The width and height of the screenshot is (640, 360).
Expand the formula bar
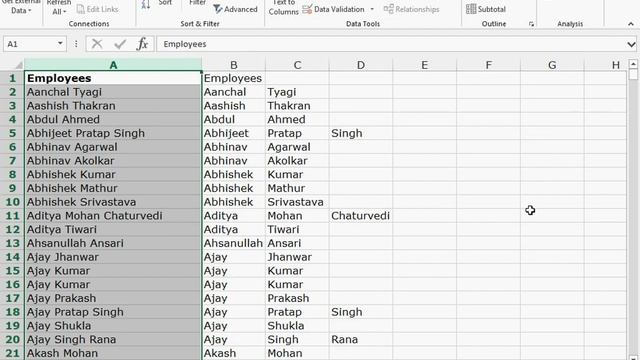pyautogui.click(x=631, y=44)
